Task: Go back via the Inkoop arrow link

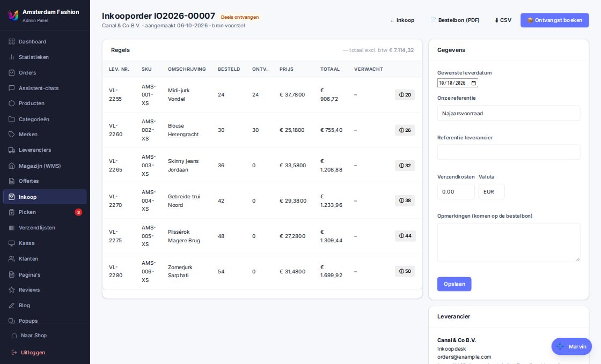Action: click(x=402, y=20)
